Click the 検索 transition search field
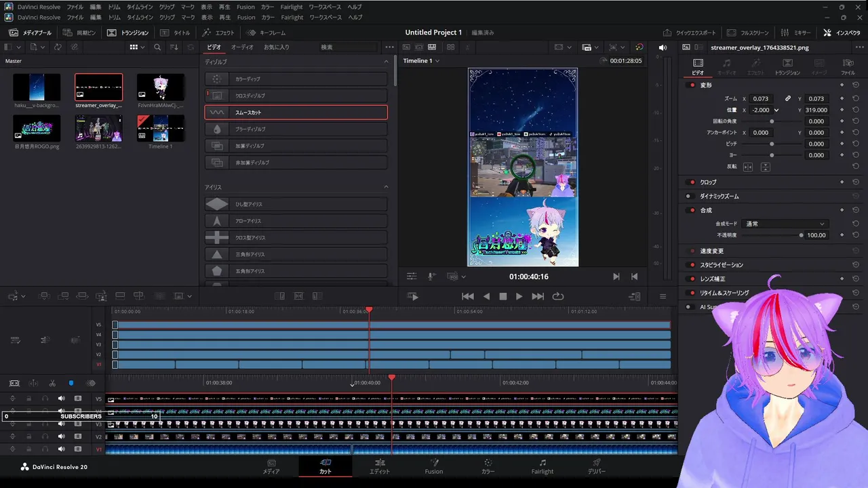868x488 pixels. (x=347, y=47)
